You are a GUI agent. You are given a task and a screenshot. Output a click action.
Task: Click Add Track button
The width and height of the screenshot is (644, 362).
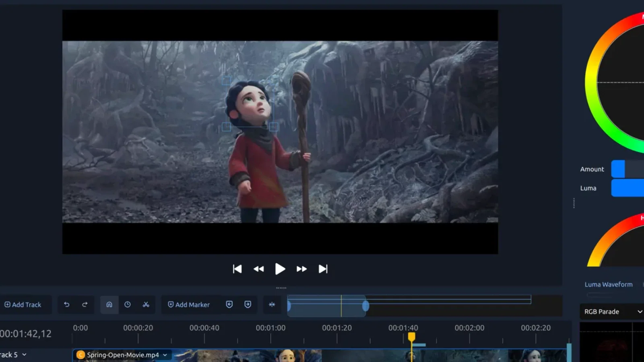(x=23, y=304)
